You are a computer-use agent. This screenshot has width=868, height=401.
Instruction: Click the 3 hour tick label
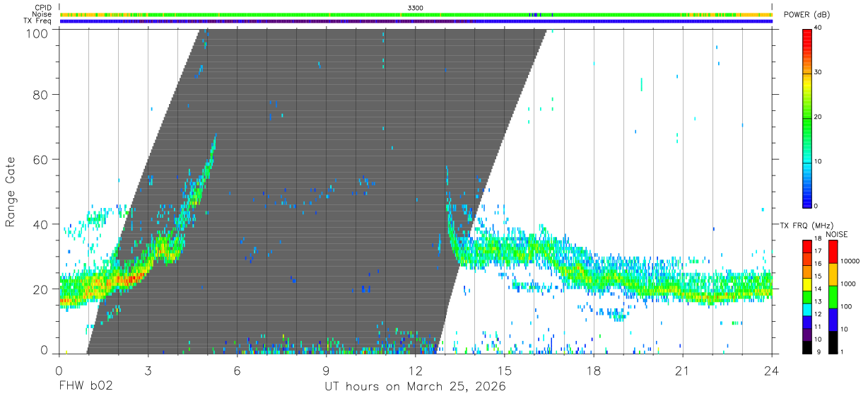tap(148, 371)
